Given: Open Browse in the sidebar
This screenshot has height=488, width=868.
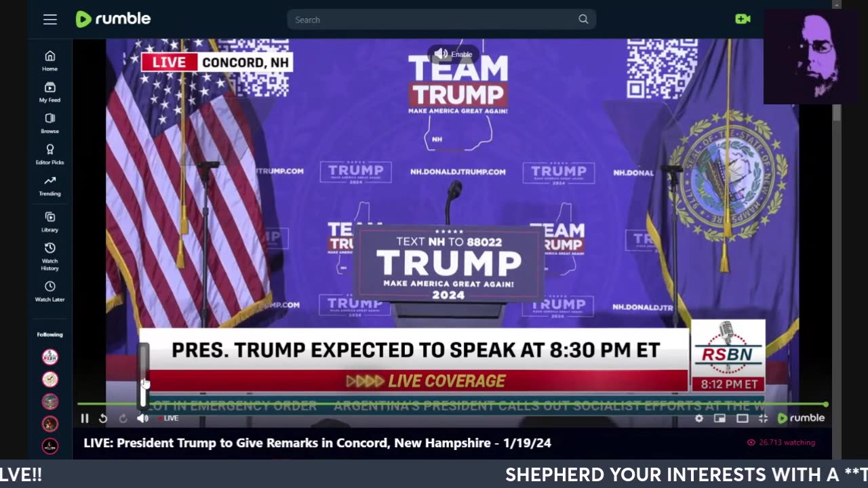Looking at the screenshot, I should coord(50,123).
